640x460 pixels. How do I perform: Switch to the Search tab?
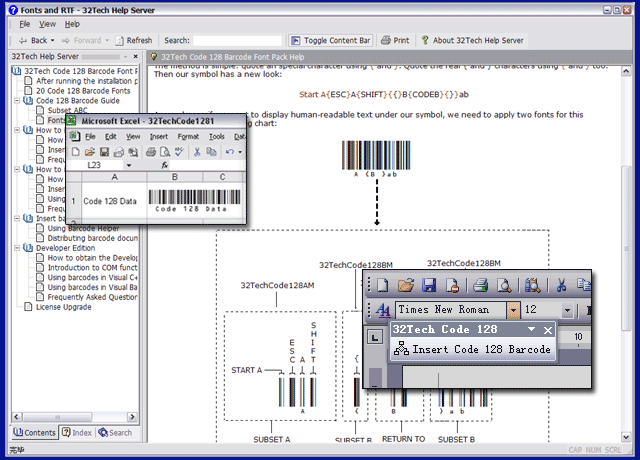click(115, 433)
